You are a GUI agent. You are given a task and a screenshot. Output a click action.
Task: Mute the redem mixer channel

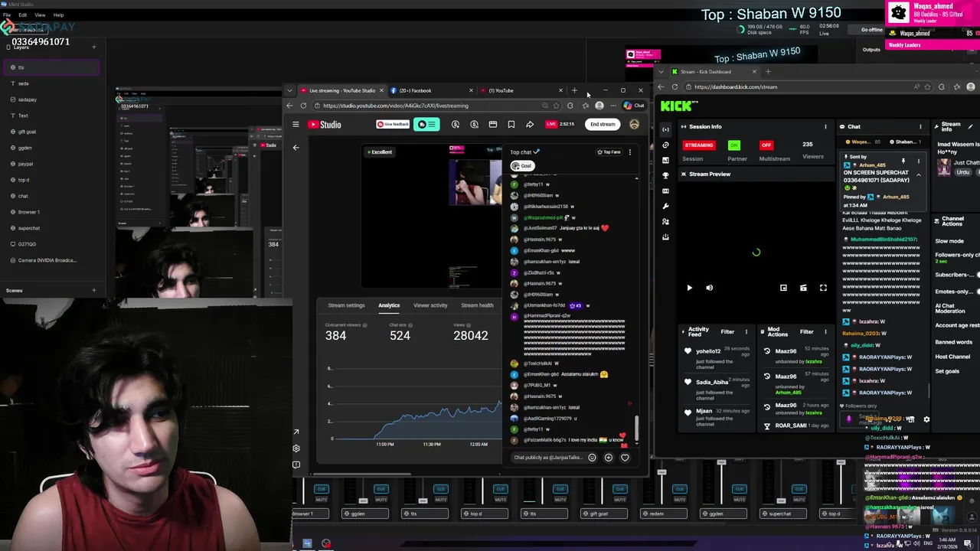[680, 499]
